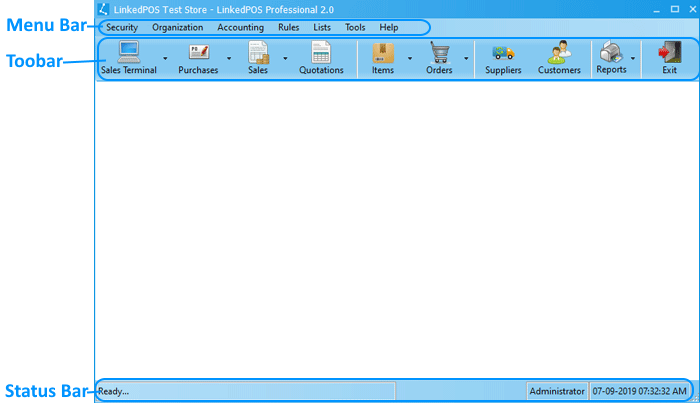Open the Sales Terminal toolbar icon
The height and width of the screenshot is (403, 700).
pos(129,52)
